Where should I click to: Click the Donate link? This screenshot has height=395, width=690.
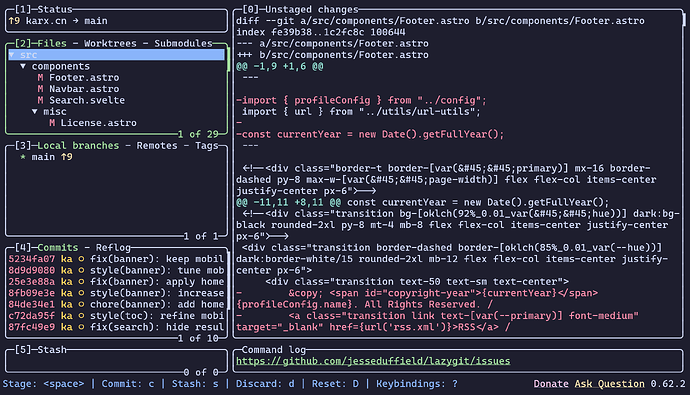tap(551, 384)
